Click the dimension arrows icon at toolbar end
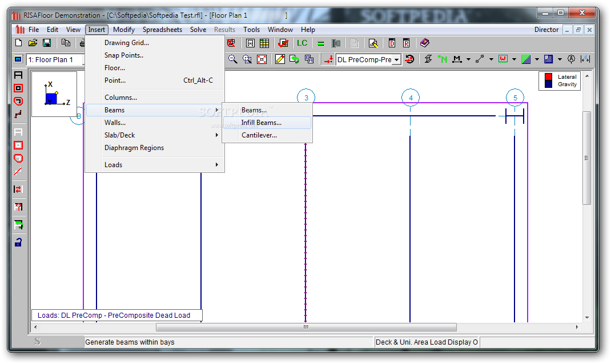This screenshot has width=611, height=364. [585, 59]
